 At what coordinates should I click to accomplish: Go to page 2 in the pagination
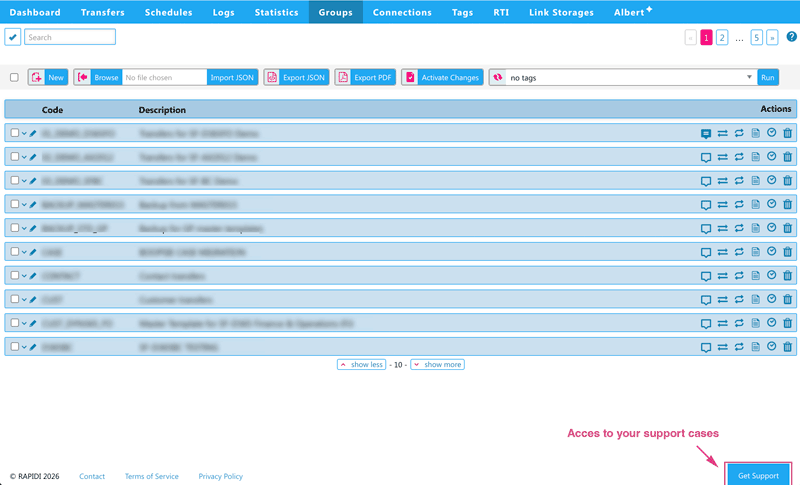tap(722, 37)
